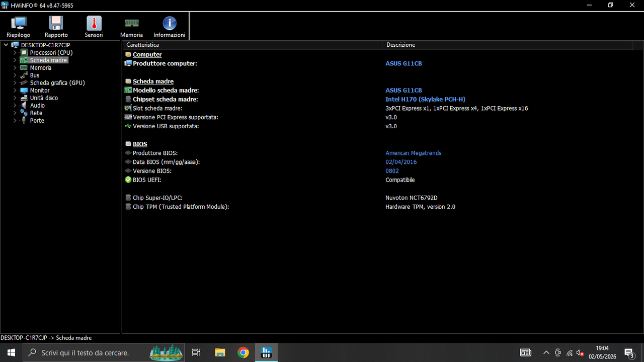Click the Chip TPM row chip icon
This screenshot has height=362, width=644.
[128, 207]
